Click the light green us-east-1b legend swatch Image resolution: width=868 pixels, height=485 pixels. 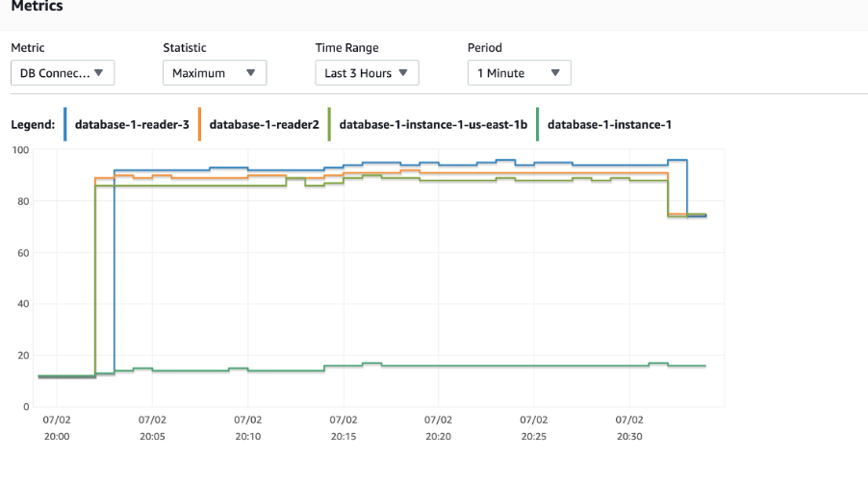329,124
